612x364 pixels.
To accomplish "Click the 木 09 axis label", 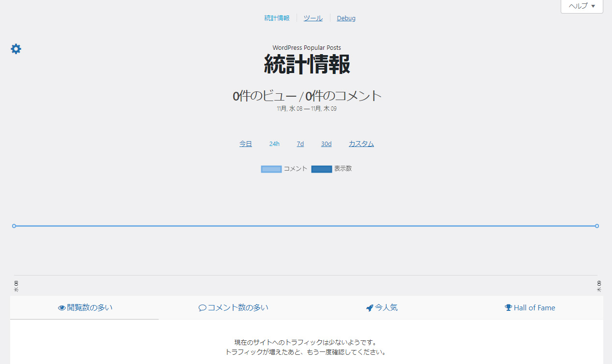I will [599, 286].
